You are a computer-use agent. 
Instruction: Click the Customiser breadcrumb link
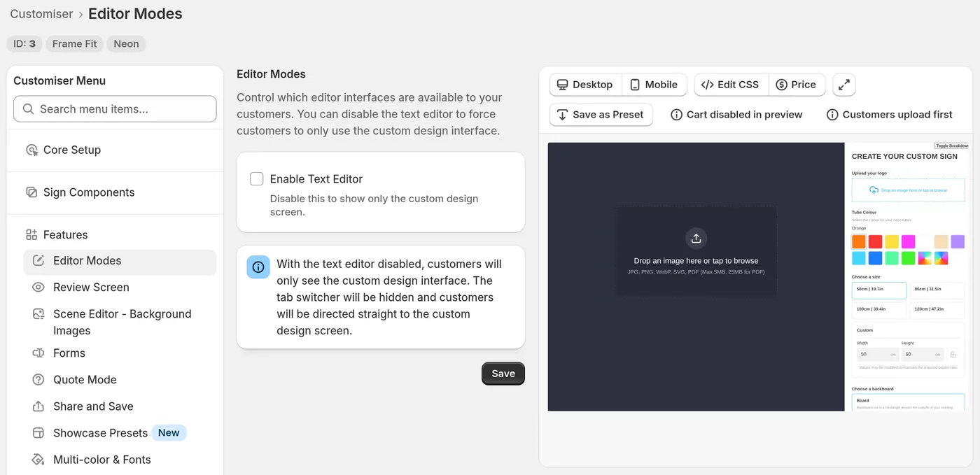coord(41,14)
